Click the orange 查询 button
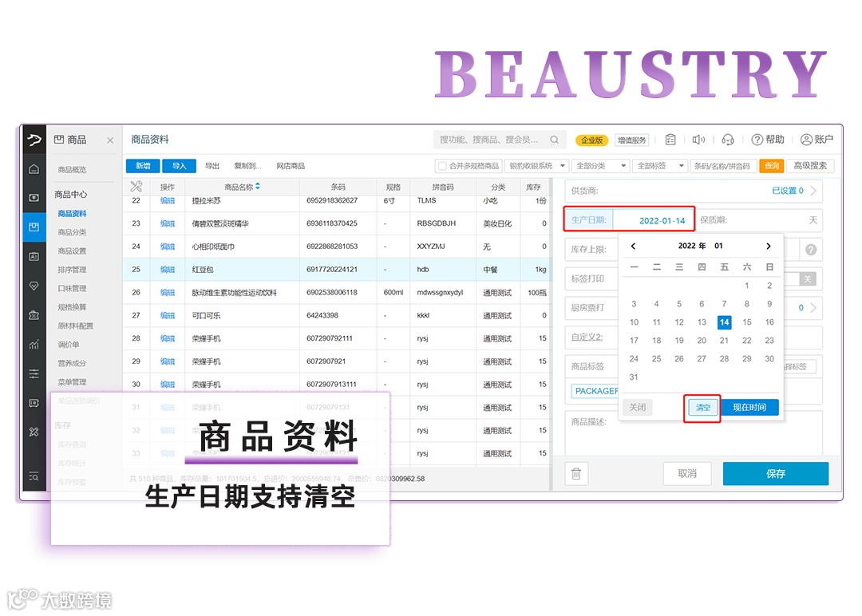This screenshot has width=862, height=616. 771,165
